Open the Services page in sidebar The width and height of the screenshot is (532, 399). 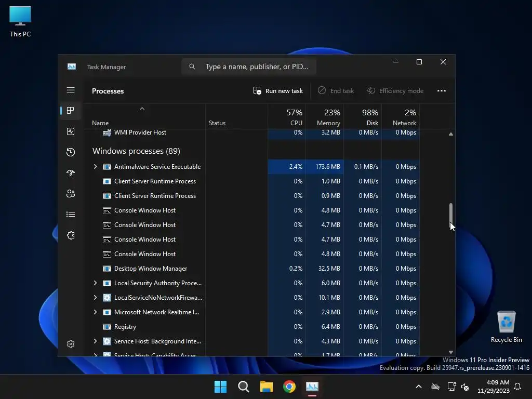(x=71, y=235)
